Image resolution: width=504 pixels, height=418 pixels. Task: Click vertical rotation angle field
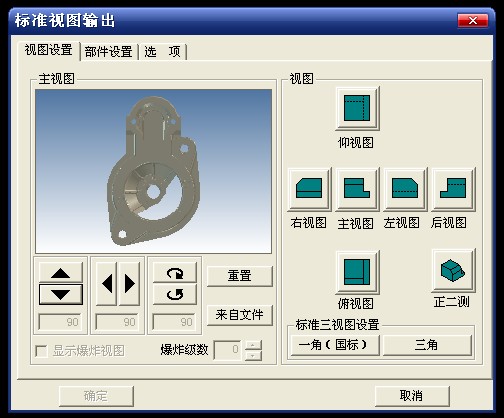(x=60, y=322)
